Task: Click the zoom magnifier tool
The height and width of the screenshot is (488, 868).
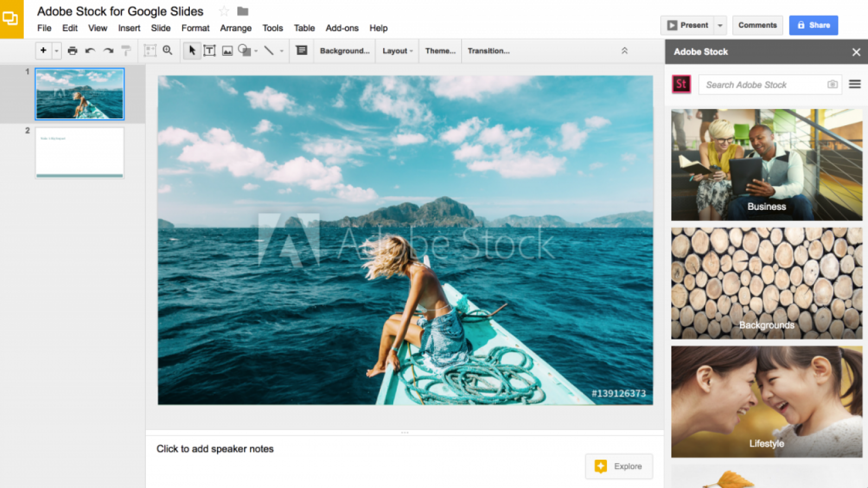Action: (168, 50)
